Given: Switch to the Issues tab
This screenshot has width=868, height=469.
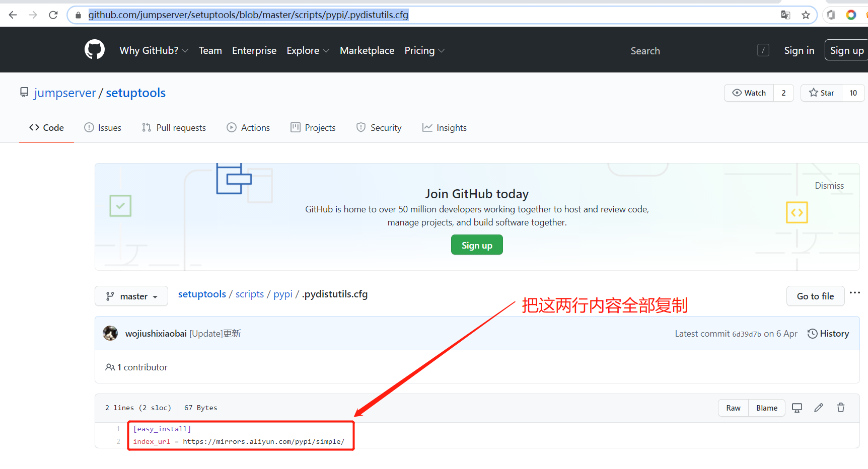Looking at the screenshot, I should tap(103, 128).
